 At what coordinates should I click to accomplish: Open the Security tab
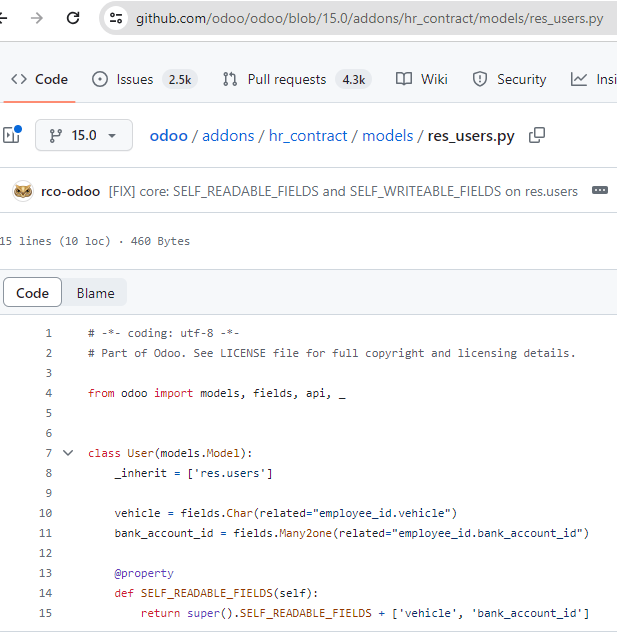pyautogui.click(x=509, y=79)
